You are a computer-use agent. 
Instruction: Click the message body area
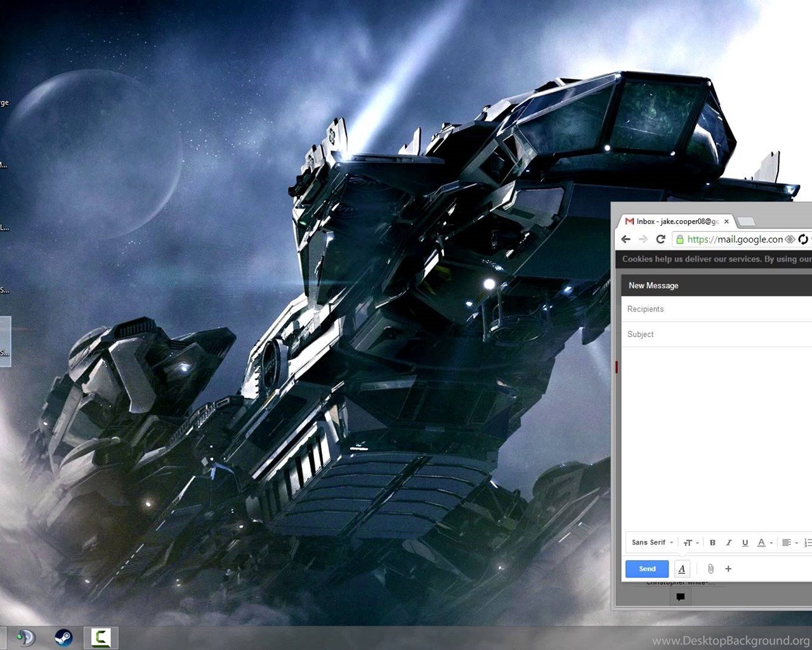pos(717,439)
